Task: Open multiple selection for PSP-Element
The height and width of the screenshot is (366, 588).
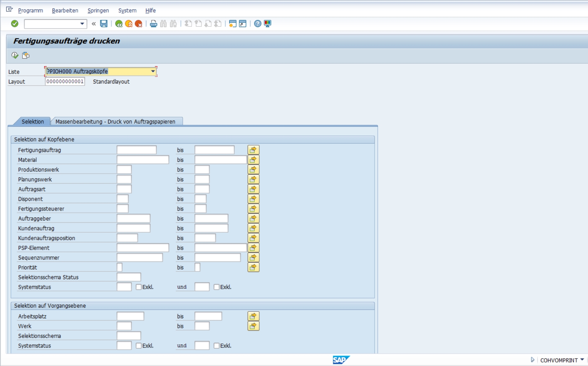Action: point(253,248)
